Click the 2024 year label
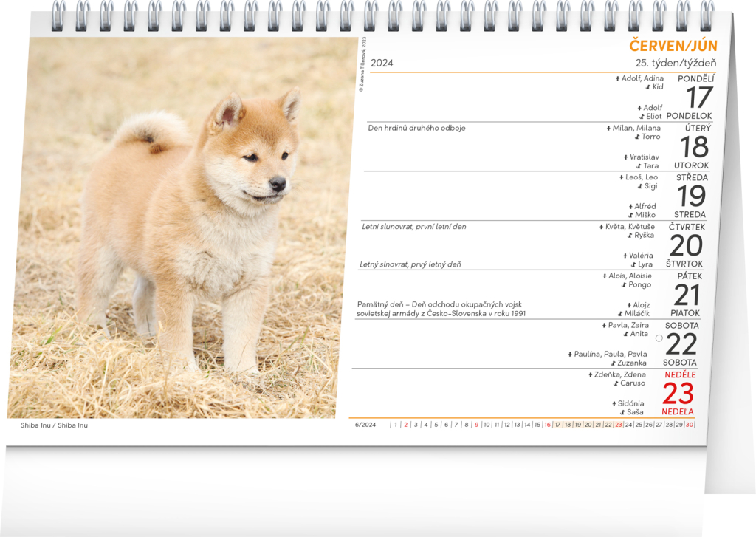 (382, 63)
